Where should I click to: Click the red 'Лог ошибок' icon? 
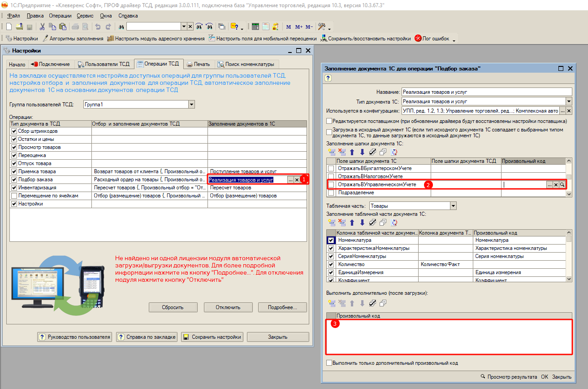click(418, 39)
